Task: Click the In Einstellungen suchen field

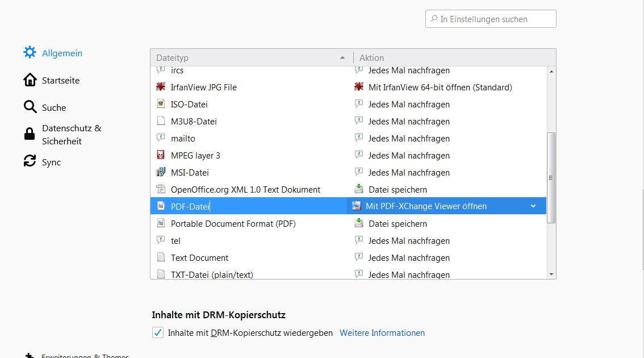Action: click(494, 19)
